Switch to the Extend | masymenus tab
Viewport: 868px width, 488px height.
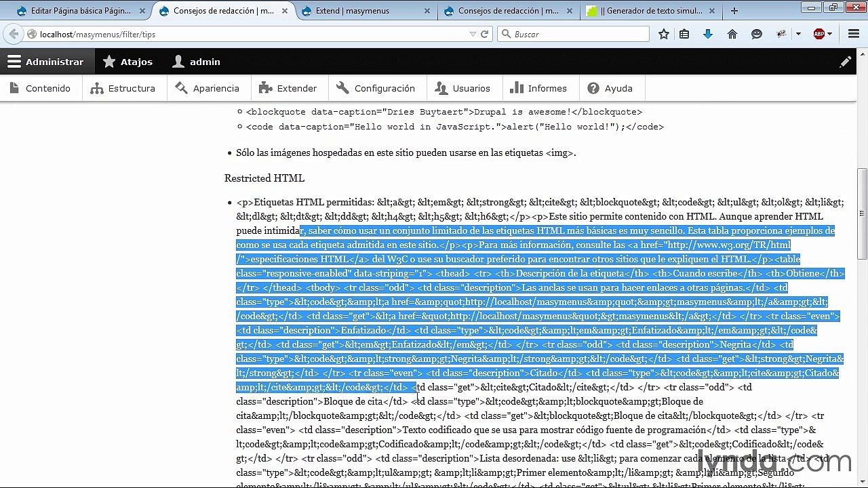366,11
